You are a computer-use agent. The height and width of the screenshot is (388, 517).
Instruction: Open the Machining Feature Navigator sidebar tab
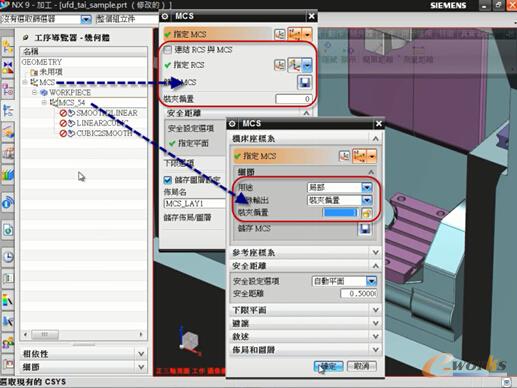(7, 132)
